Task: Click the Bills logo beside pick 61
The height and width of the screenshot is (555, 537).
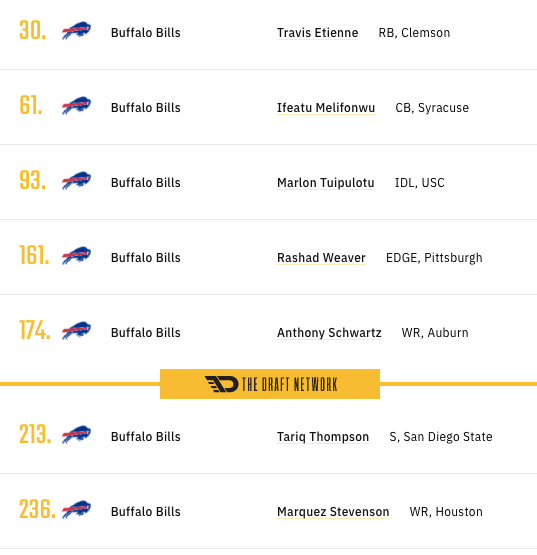Action: tap(76, 105)
